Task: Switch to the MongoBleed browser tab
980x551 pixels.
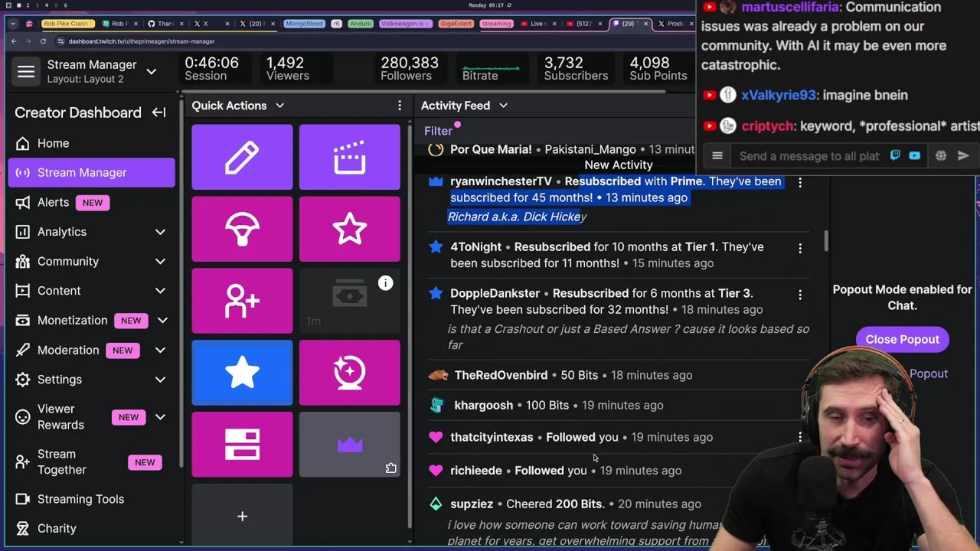Action: pos(305,24)
